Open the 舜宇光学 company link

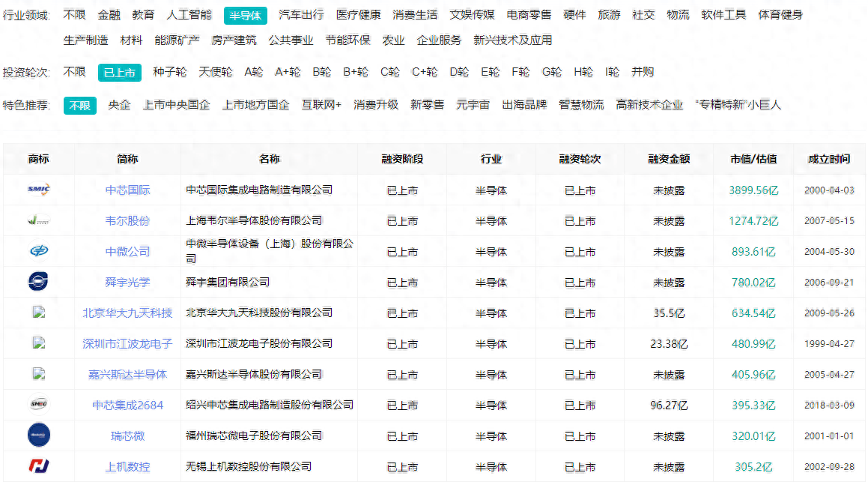coord(128,282)
